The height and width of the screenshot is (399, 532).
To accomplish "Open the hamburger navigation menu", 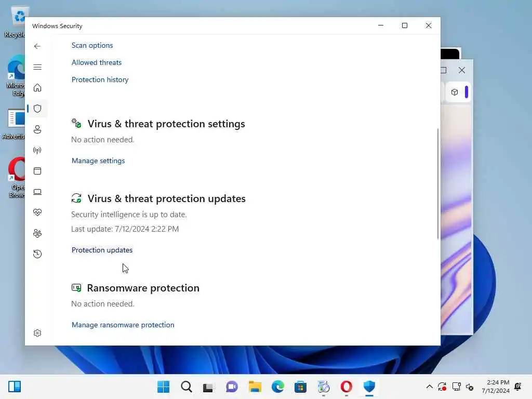I will 37,67.
